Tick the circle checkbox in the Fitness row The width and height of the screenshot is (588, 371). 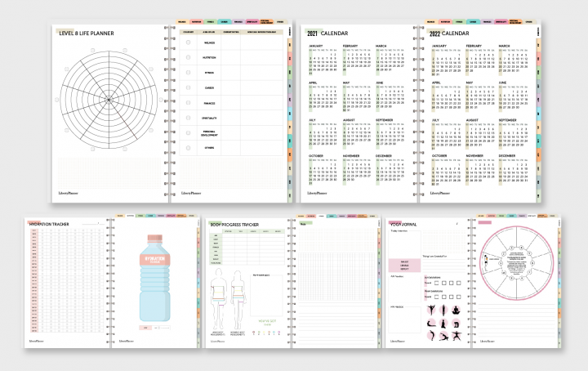[189, 73]
